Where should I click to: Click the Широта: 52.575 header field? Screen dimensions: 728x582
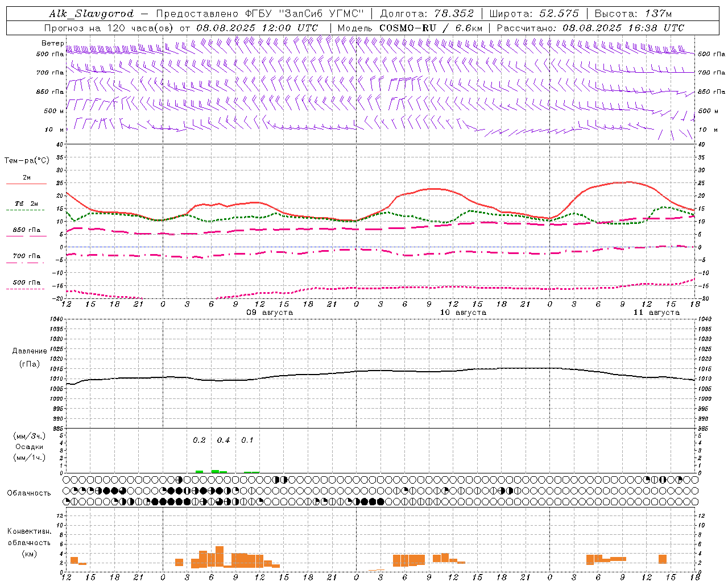pos(533,14)
